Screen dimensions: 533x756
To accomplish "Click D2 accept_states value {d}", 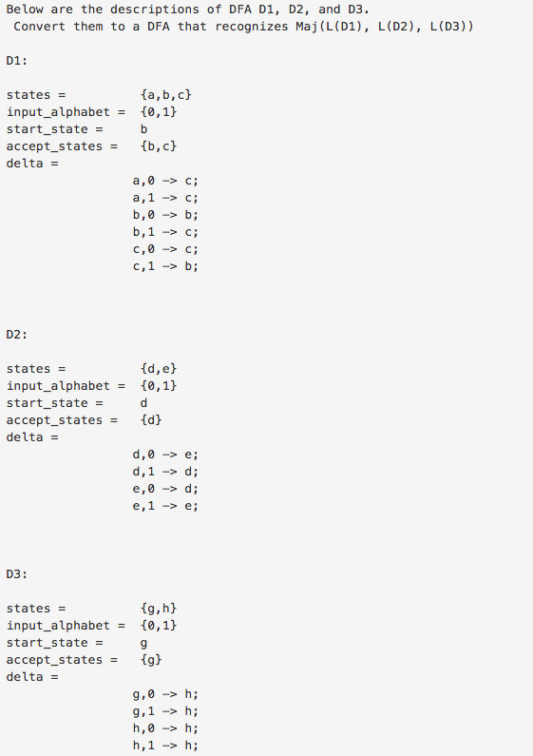I will 151,420.
